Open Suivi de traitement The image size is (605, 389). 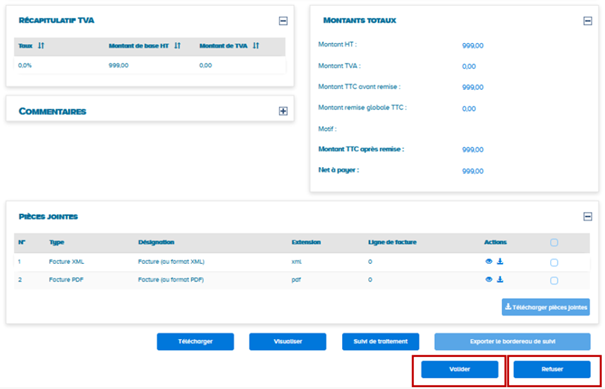[x=380, y=342]
